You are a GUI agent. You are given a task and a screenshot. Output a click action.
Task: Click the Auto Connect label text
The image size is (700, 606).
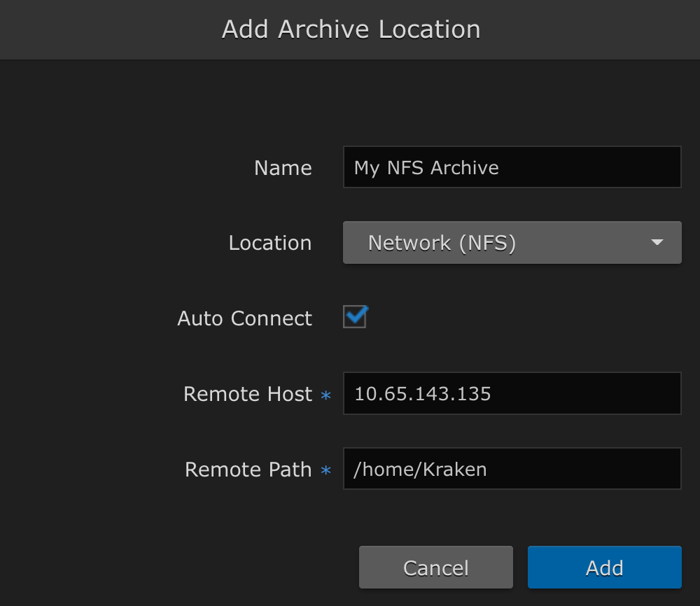(244, 318)
